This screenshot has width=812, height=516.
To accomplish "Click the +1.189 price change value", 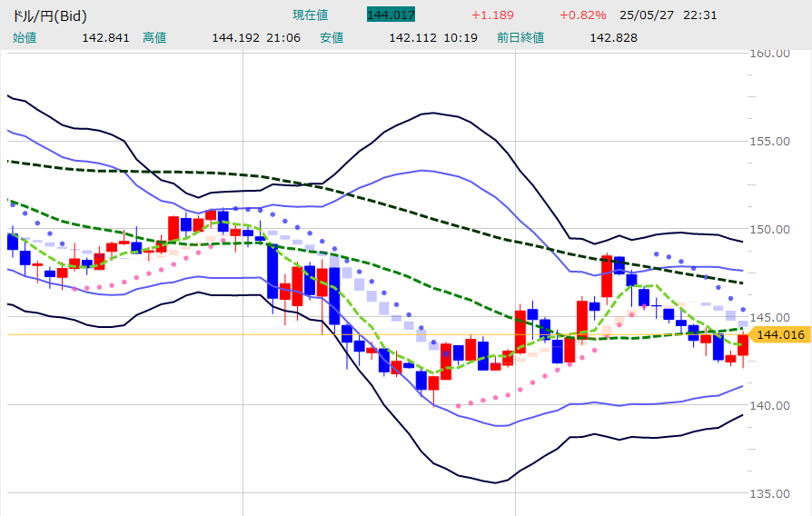I will click(492, 15).
